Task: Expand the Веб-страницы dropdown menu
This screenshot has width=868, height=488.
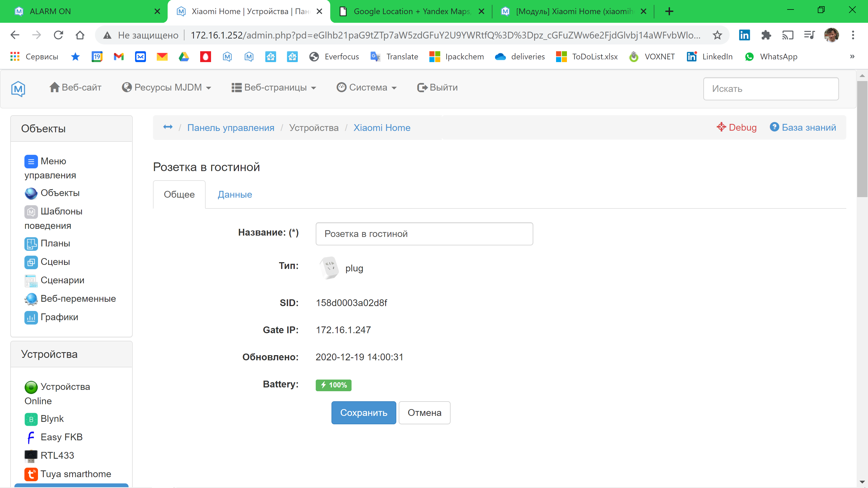Action: pos(274,88)
